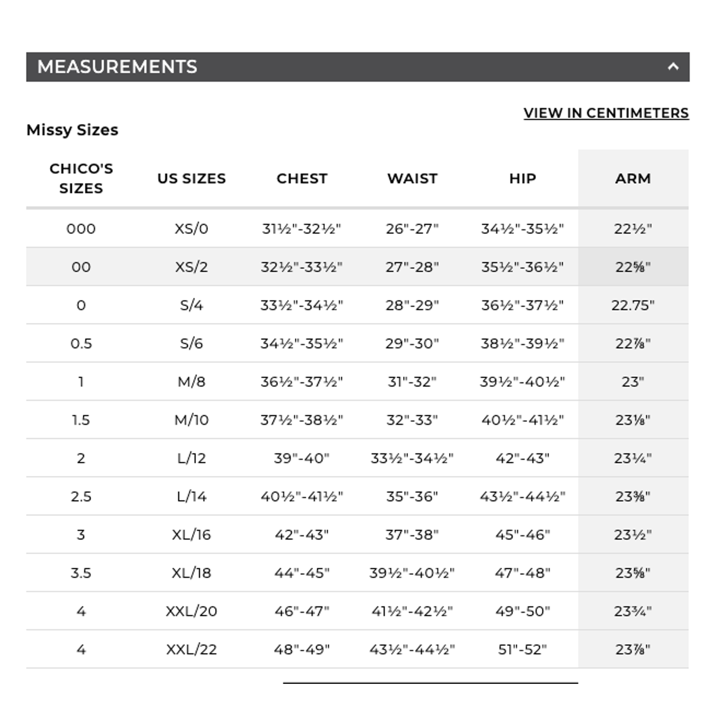This screenshot has height=728, width=728.
Task: Select the Missy Sizes heading
Action: coord(72,130)
